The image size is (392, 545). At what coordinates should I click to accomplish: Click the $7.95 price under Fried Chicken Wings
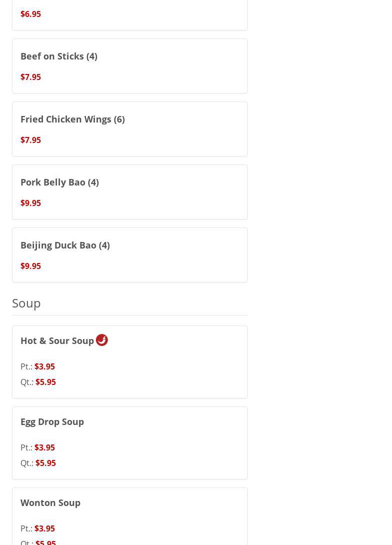pos(30,140)
